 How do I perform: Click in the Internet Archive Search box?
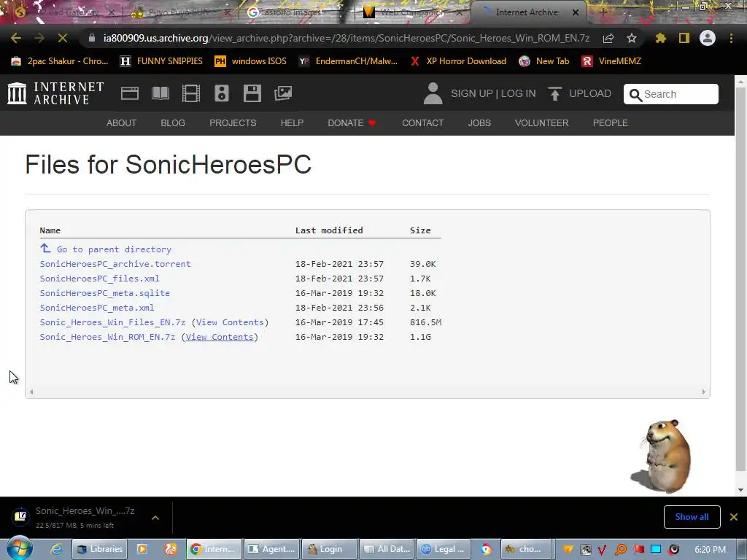point(671,94)
